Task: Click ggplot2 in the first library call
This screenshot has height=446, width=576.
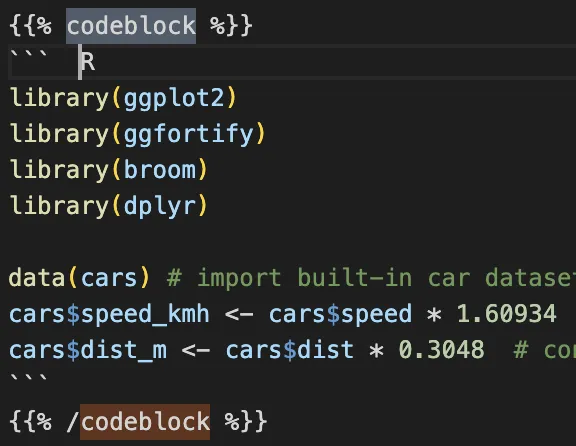Action: tap(174, 98)
